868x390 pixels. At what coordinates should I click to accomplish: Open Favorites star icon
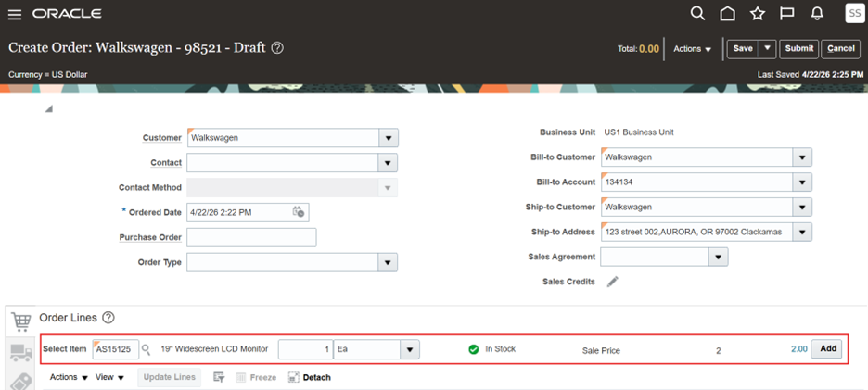coord(758,14)
